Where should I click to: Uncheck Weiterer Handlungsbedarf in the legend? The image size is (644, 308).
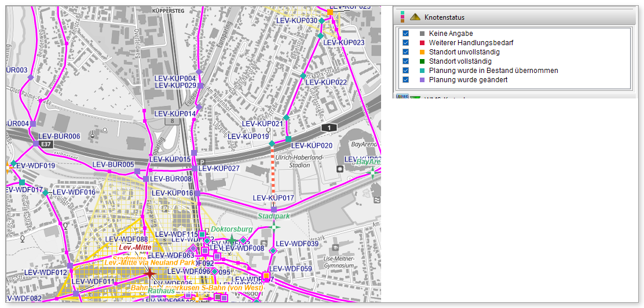pos(406,43)
